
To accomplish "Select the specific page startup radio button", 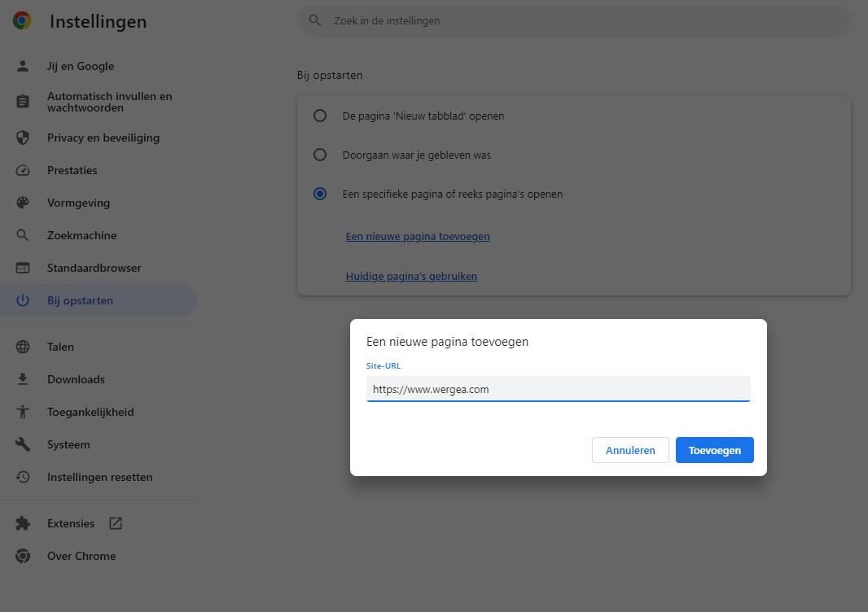I will (x=320, y=195).
